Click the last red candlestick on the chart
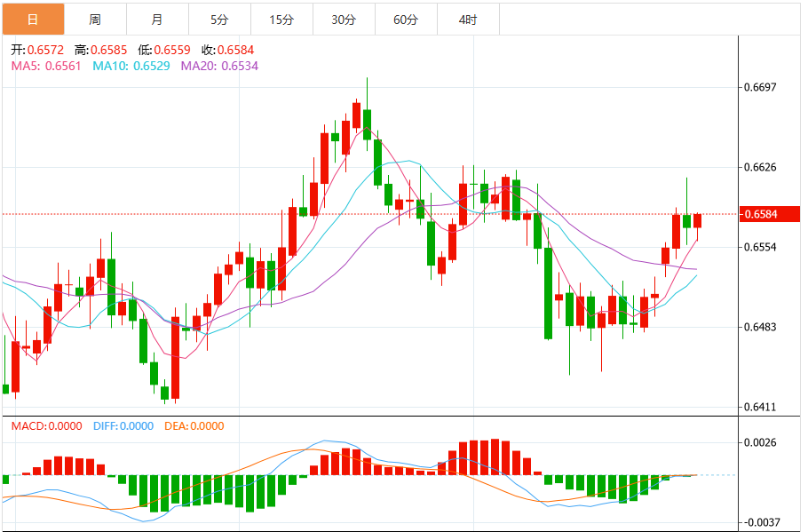The width and height of the screenshot is (808, 532). (x=697, y=221)
